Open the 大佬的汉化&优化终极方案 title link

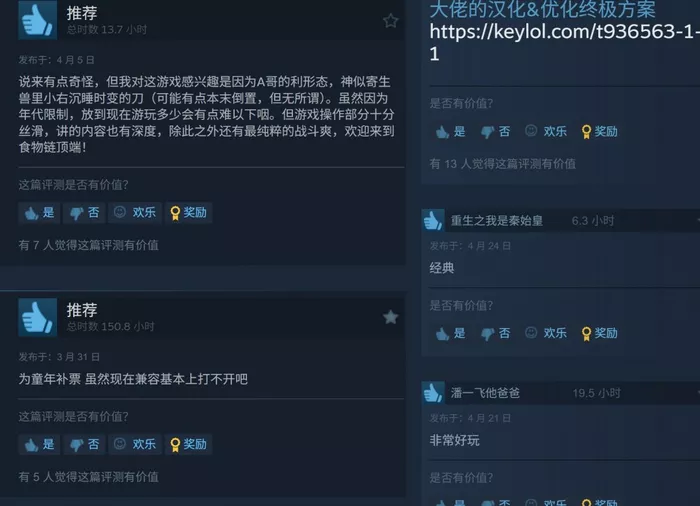pyautogui.click(x=542, y=9)
